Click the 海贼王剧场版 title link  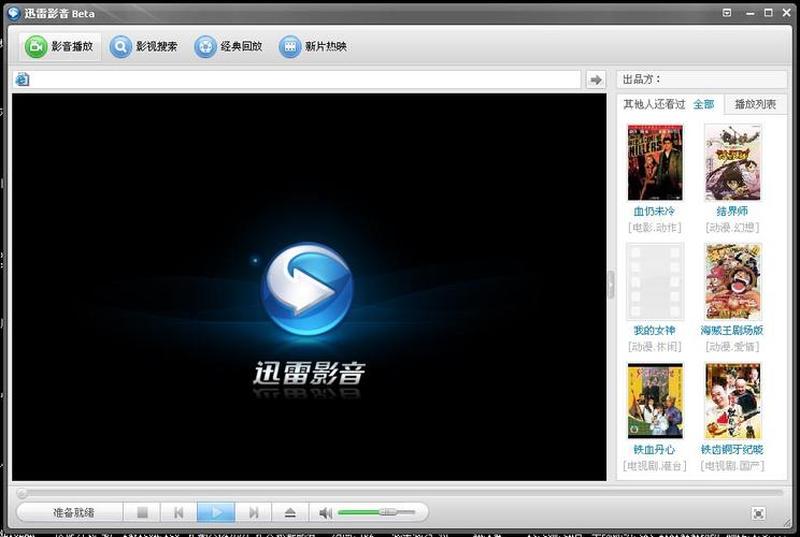[732, 330]
